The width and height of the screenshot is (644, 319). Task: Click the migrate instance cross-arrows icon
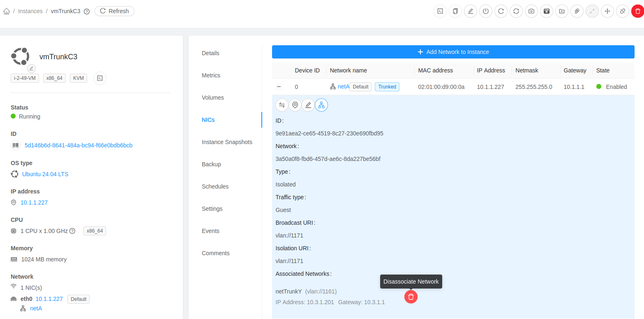(x=607, y=11)
